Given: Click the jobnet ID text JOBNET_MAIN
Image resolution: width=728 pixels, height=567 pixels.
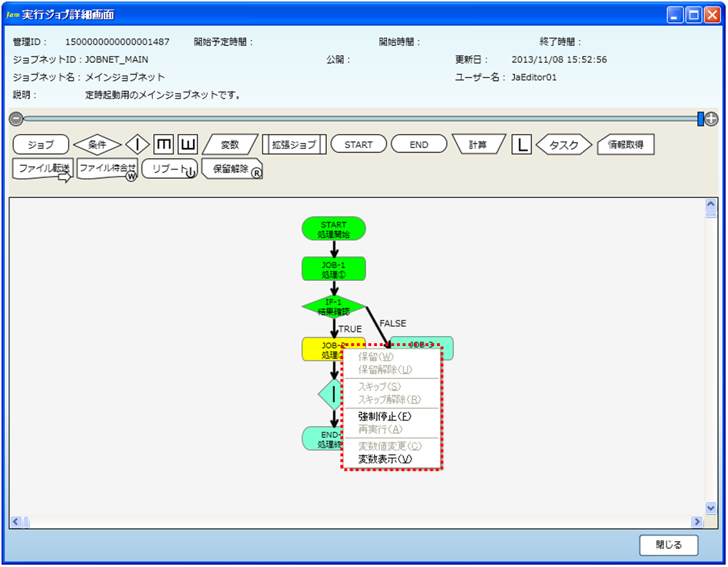Looking at the screenshot, I should (117, 59).
